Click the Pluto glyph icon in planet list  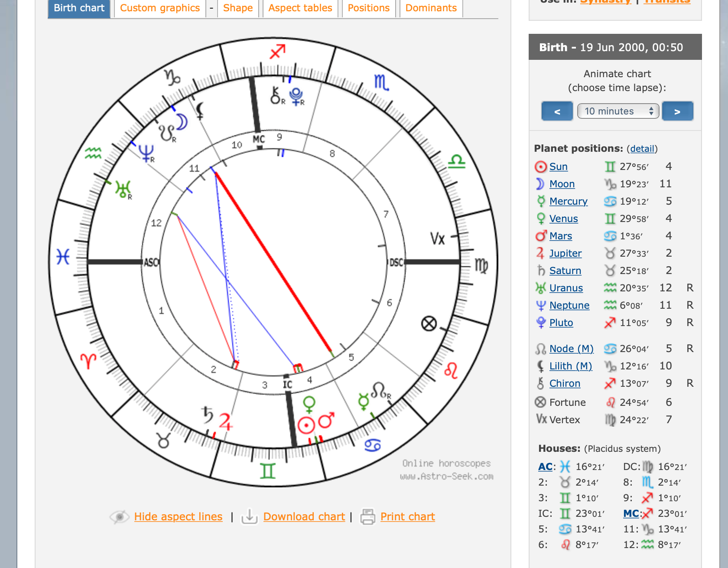540,323
